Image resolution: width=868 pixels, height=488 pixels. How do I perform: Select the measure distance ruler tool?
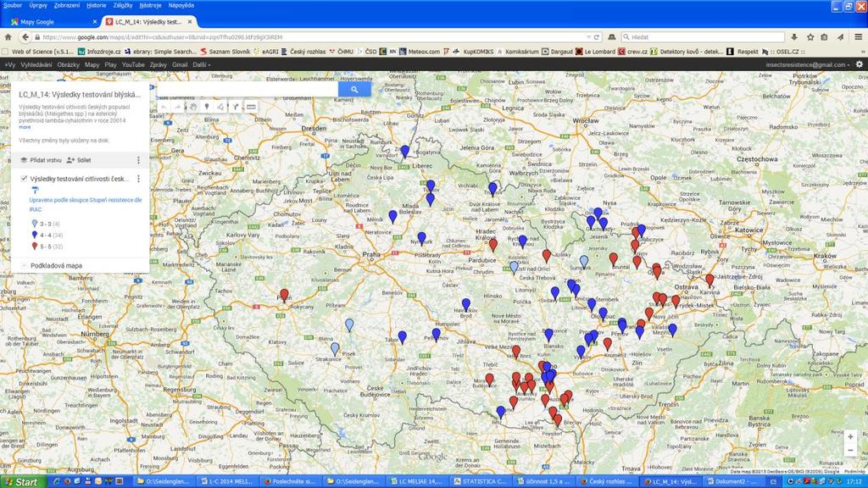pos(251,106)
